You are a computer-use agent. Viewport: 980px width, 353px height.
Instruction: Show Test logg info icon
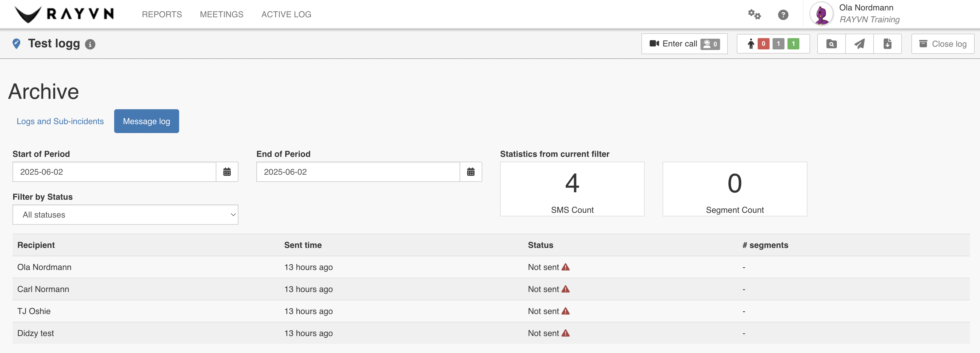90,44
